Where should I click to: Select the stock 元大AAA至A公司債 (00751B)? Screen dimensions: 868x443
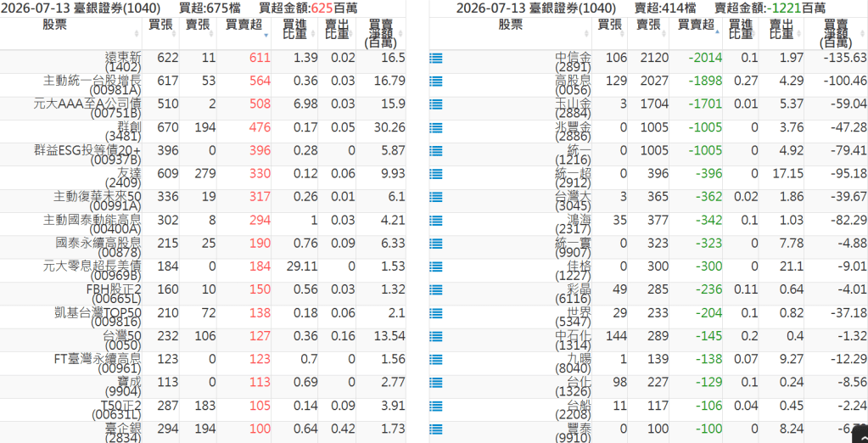[87, 109]
